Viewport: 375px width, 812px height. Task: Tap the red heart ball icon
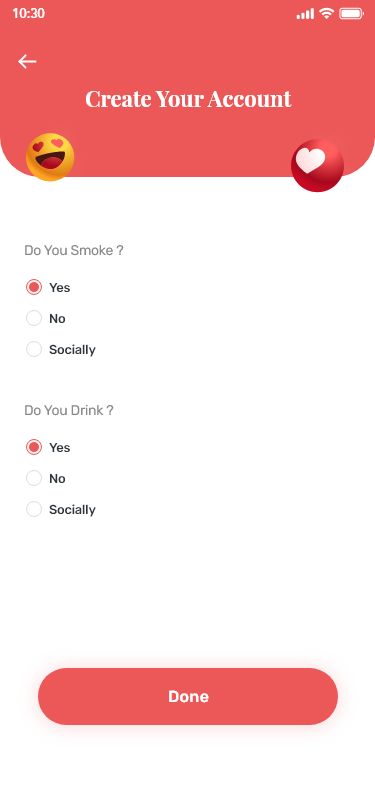coord(318,165)
